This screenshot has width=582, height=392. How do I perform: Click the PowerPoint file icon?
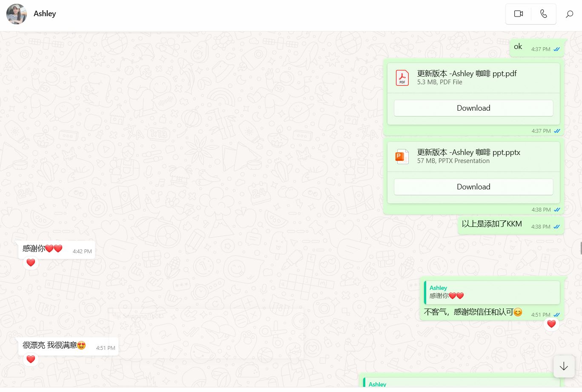(x=402, y=157)
